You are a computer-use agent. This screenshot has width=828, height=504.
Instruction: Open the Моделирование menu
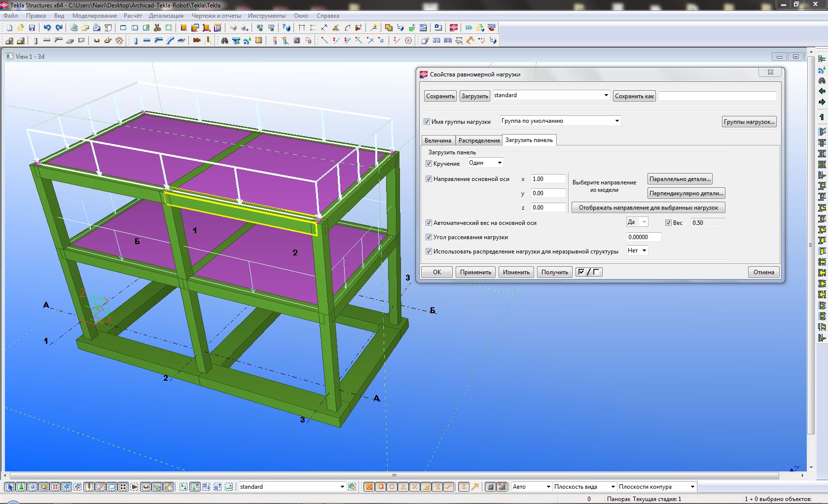click(x=94, y=16)
